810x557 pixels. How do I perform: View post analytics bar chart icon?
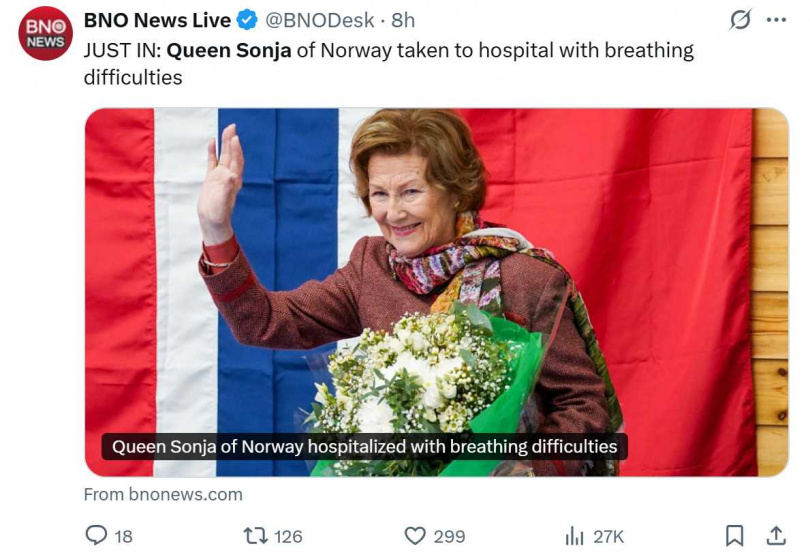click(x=575, y=536)
